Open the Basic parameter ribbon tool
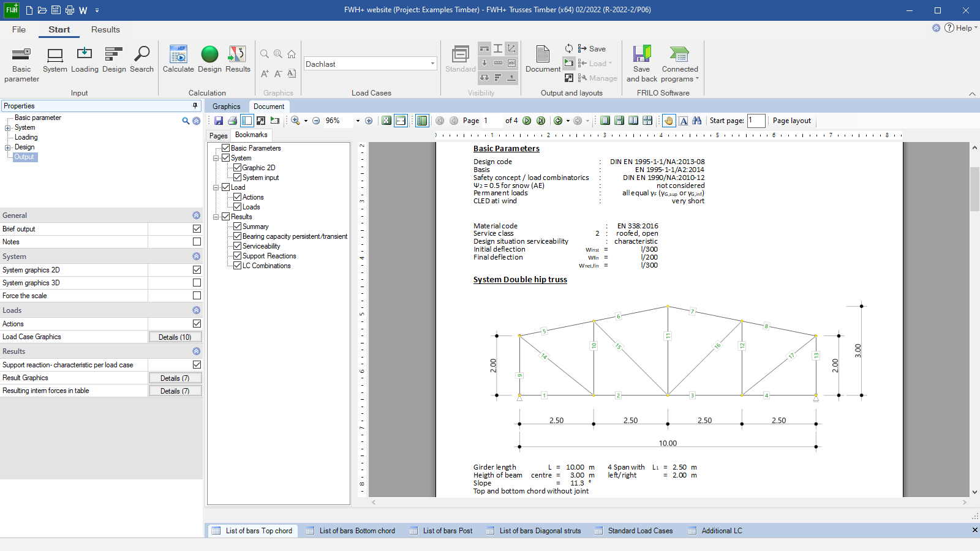The width and height of the screenshot is (980, 551). [21, 64]
